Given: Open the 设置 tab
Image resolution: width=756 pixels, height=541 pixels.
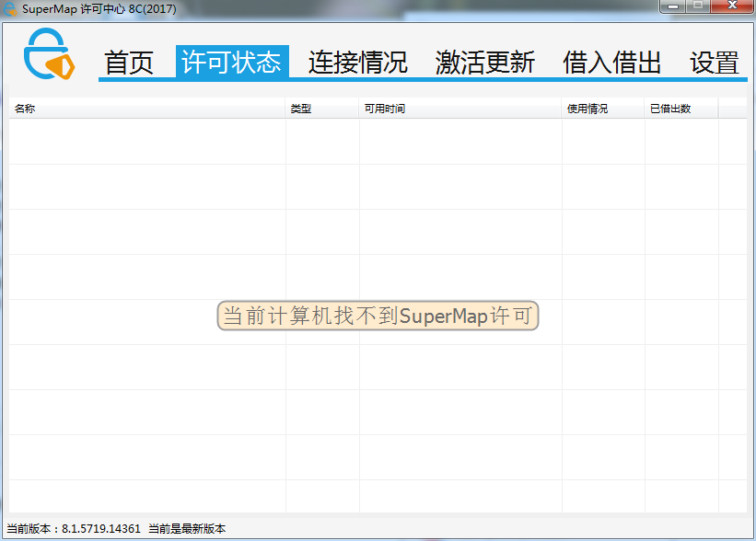Looking at the screenshot, I should (x=714, y=63).
